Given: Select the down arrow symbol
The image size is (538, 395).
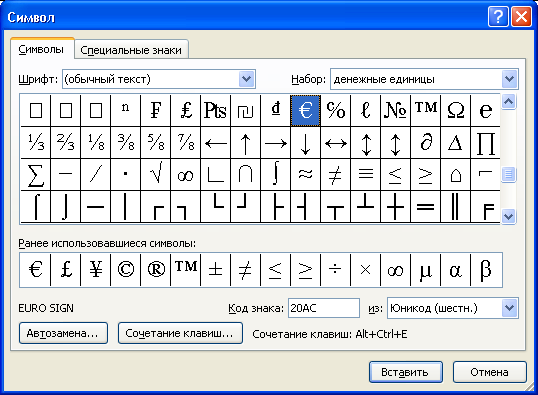Looking at the screenshot, I should tap(305, 142).
